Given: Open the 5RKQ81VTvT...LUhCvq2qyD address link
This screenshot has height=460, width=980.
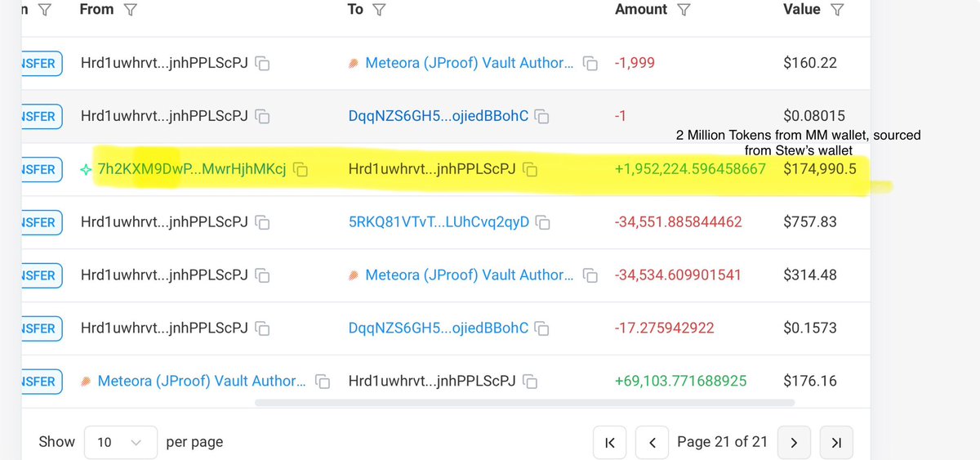Looking at the screenshot, I should 439,222.
